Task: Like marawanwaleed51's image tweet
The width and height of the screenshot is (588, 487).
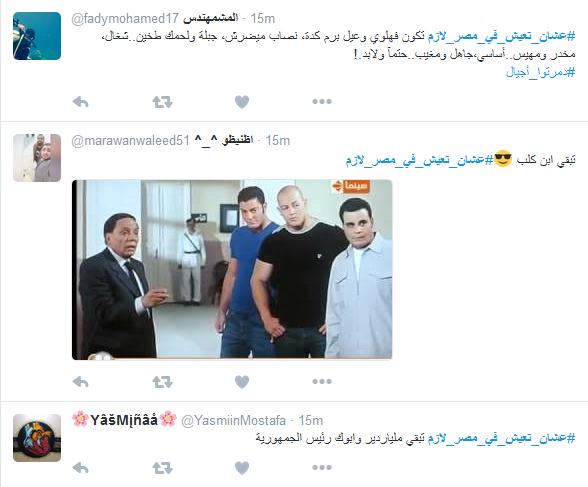Action: pos(242,382)
